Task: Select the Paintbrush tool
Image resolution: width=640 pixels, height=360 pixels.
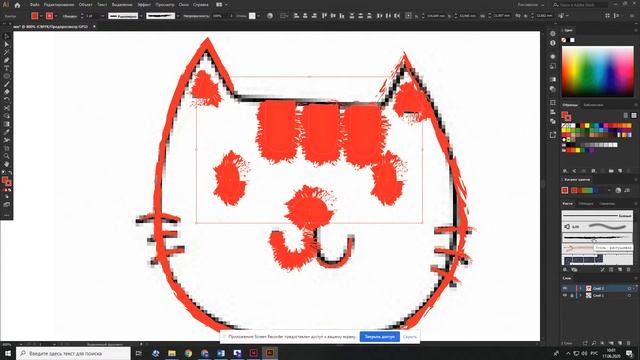Action: (7, 84)
